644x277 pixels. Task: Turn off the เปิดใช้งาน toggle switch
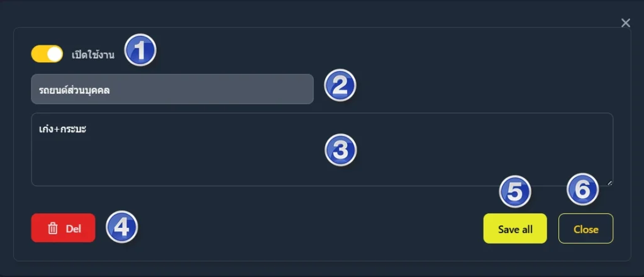point(47,54)
